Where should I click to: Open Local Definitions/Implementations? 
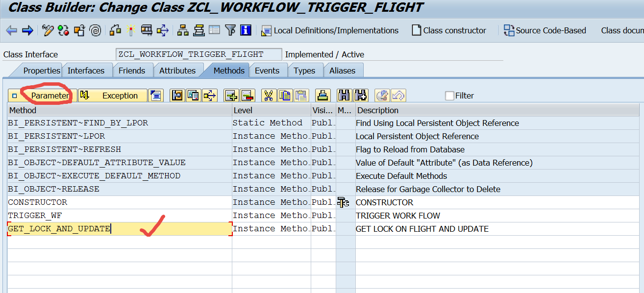click(x=330, y=30)
